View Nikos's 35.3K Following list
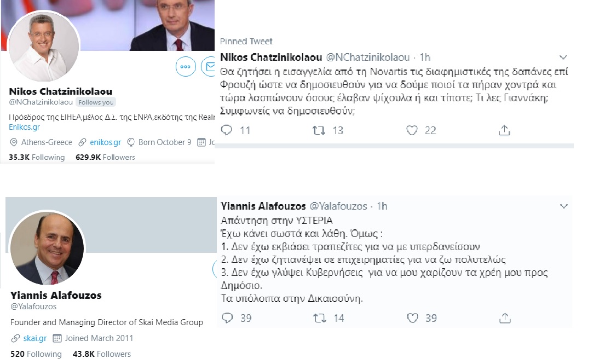Image resolution: width=605 pixels, height=364 pixels. [37, 157]
